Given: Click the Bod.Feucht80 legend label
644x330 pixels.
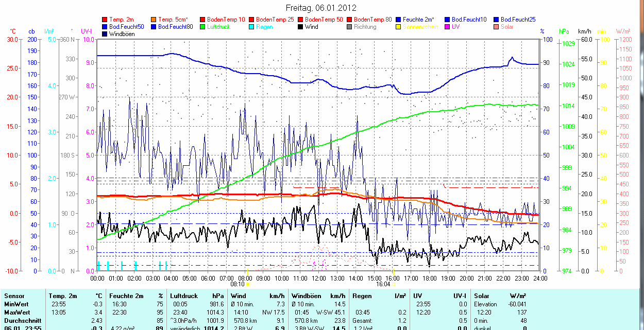Looking at the screenshot, I should 175,27.
